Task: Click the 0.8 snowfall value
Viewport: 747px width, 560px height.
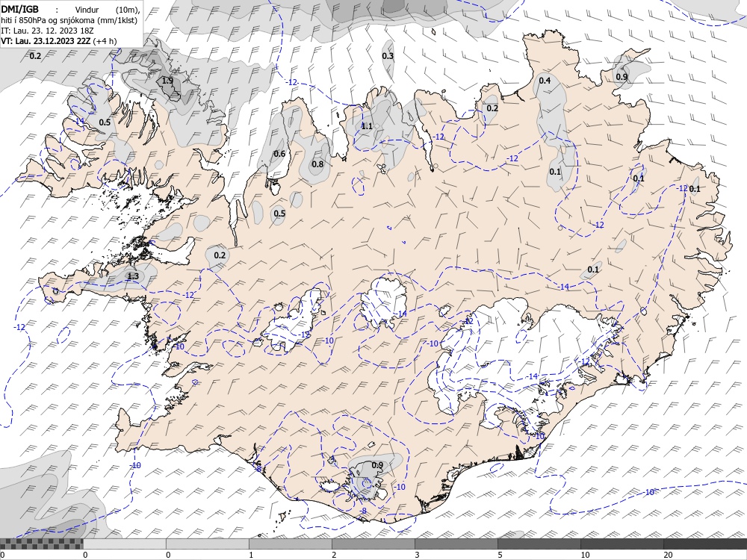Action: tap(317, 164)
